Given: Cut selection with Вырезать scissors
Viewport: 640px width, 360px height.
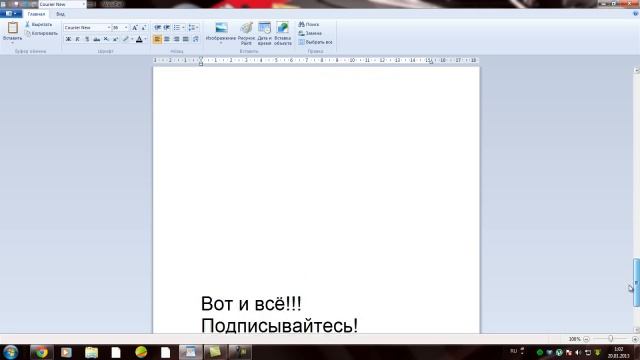Looking at the screenshot, I should coord(38,24).
